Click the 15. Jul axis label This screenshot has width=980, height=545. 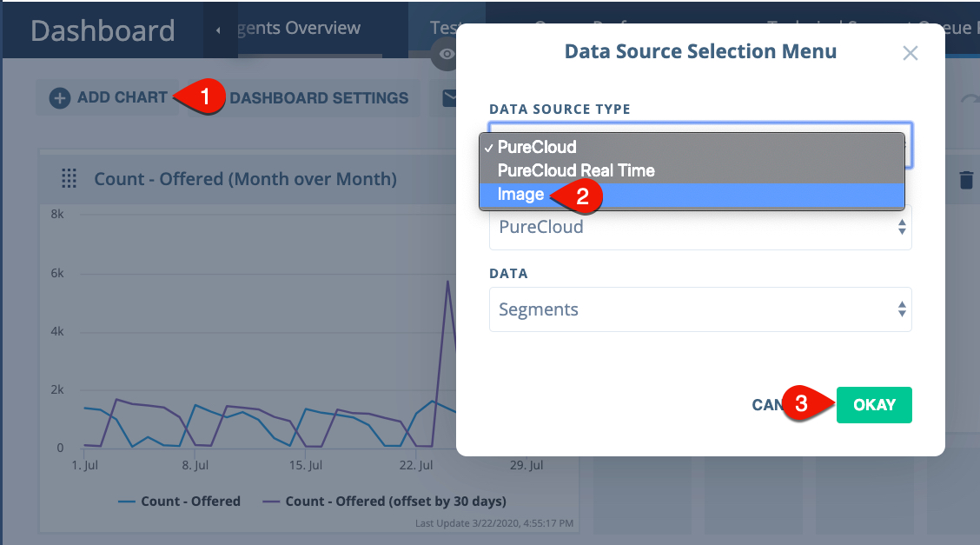coord(306,466)
